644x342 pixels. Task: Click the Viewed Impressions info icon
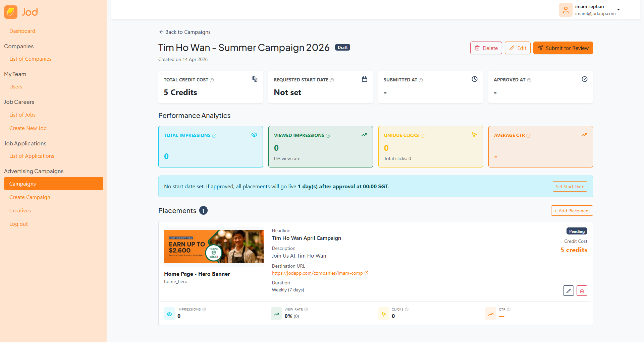pyautogui.click(x=328, y=136)
